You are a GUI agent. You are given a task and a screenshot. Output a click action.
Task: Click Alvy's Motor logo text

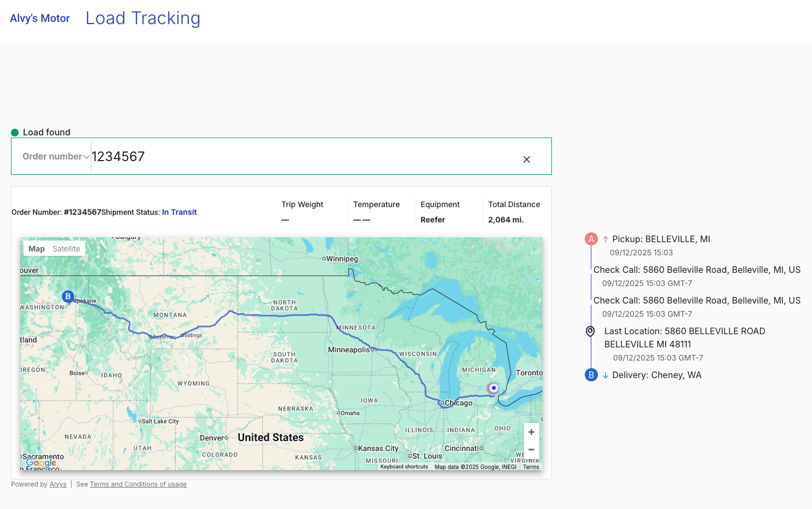(40, 18)
